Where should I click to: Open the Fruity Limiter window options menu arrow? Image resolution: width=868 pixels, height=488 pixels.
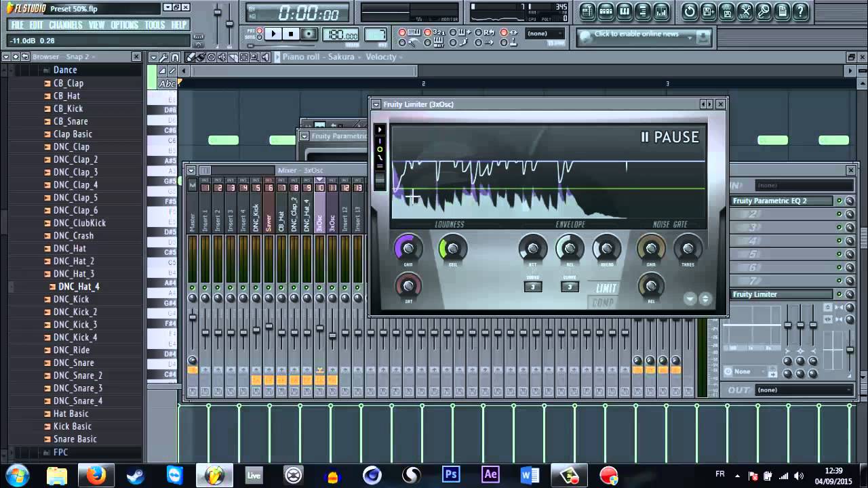click(376, 104)
